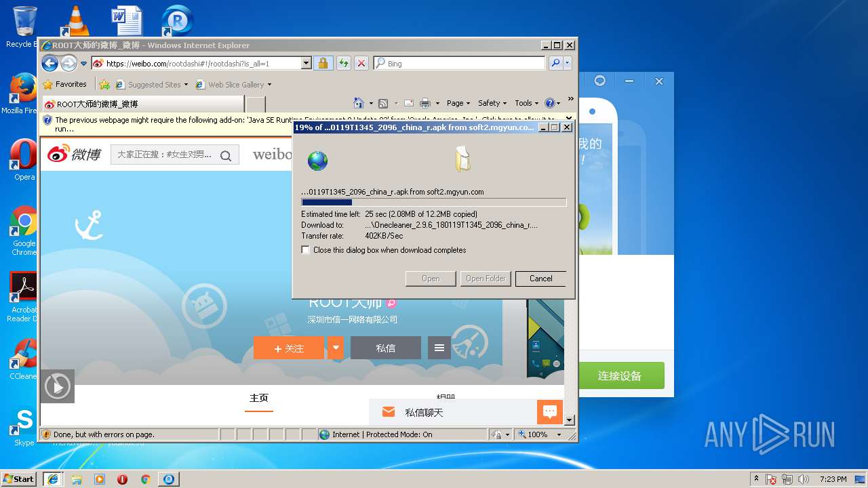Click 'Done, but with errors' status text
This screenshot has width=868, height=488.
pyautogui.click(x=104, y=434)
